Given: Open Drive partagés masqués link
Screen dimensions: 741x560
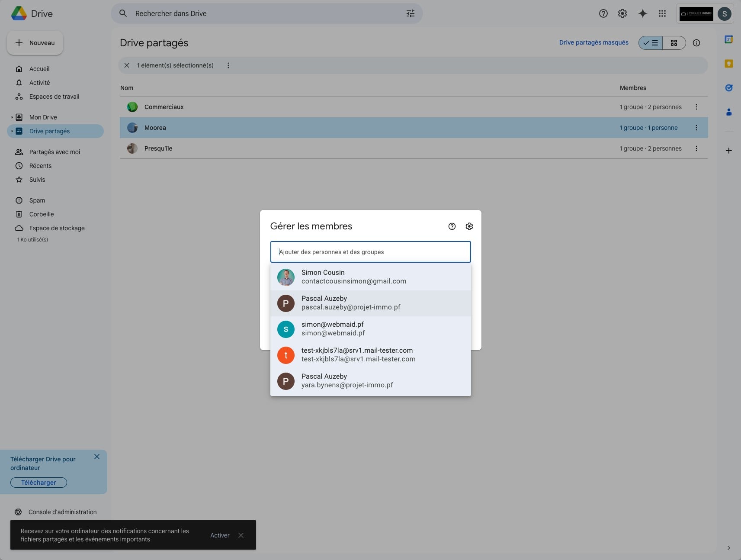Looking at the screenshot, I should 593,42.
